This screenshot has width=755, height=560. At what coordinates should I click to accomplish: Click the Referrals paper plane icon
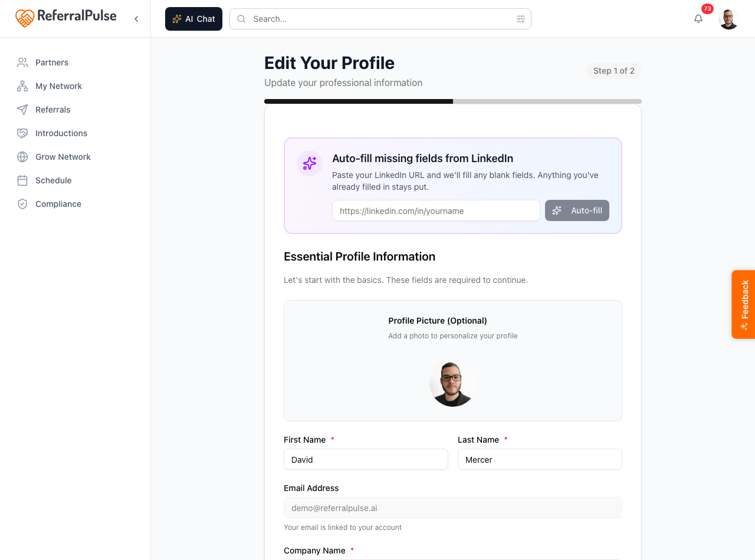[22, 110]
